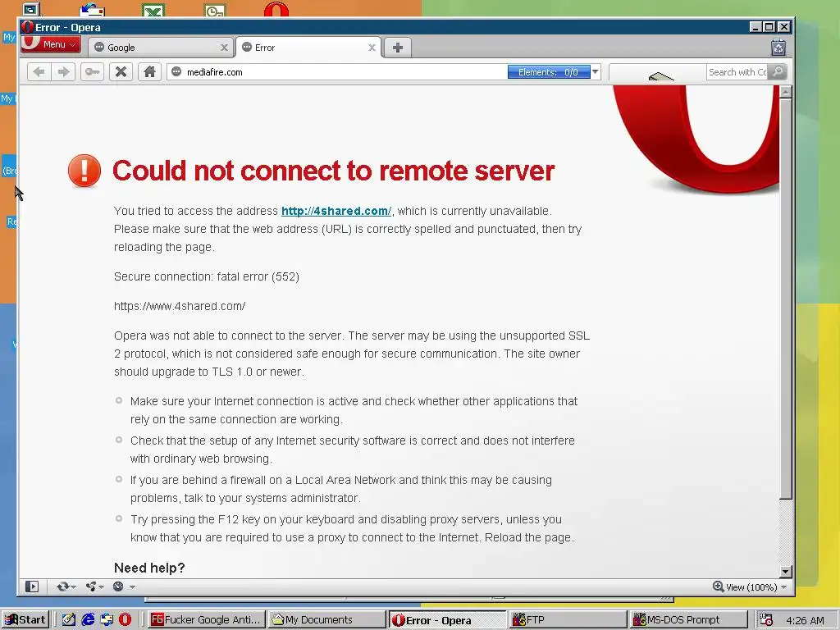This screenshot has width=840, height=630.
Task: Click the 4:26 AM clock
Action: pos(805,620)
